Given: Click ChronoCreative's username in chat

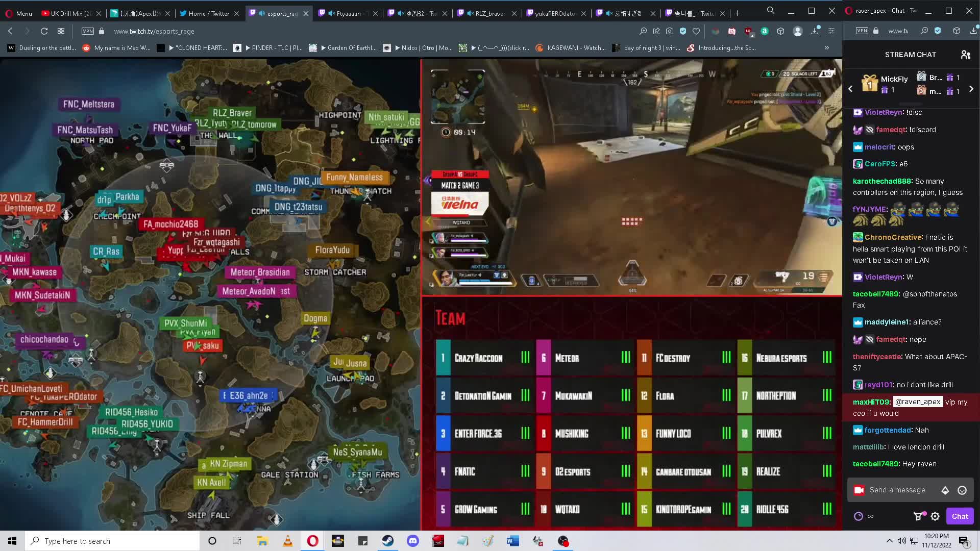Looking at the screenshot, I should pyautogui.click(x=893, y=237).
